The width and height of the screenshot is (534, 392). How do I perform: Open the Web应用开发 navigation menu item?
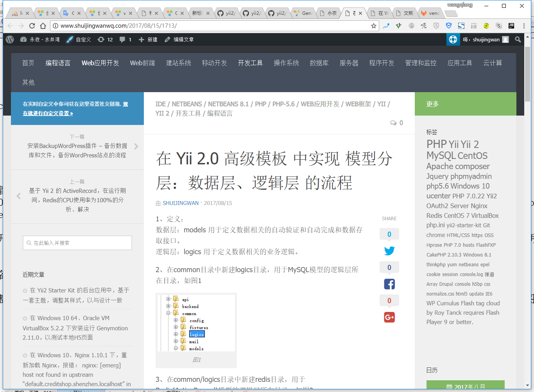pos(100,63)
